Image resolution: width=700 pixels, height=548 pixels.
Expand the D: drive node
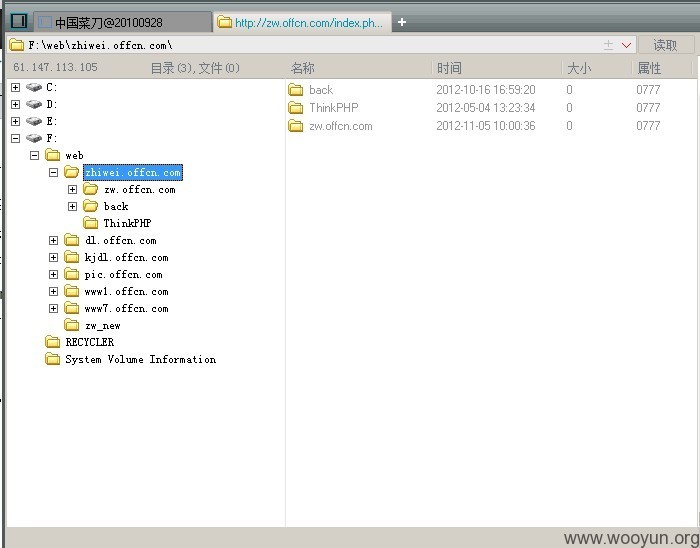[16, 104]
